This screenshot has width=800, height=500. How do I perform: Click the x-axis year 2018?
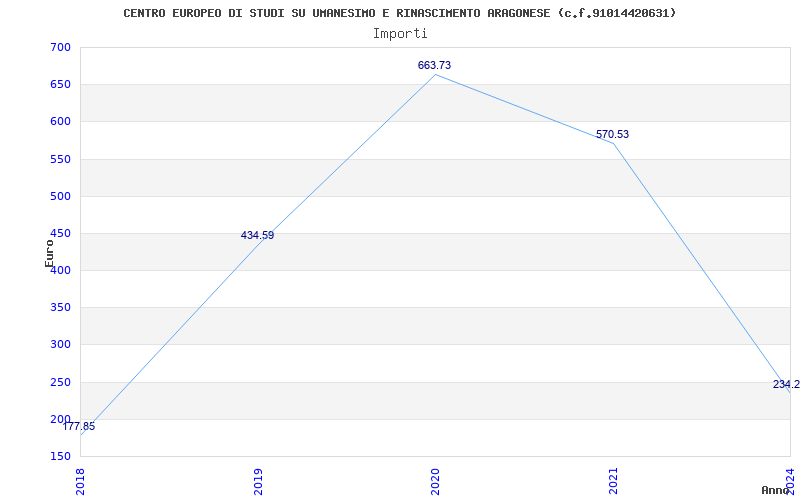[x=81, y=481]
